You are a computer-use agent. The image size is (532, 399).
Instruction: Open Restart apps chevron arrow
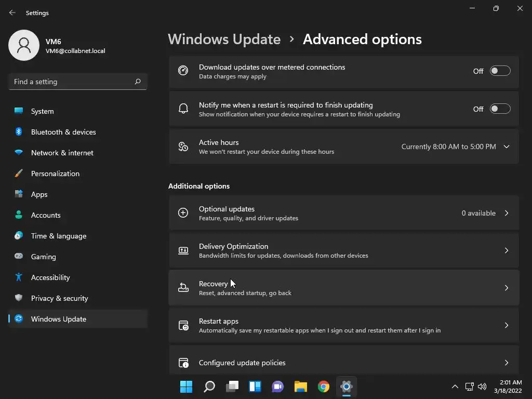507,325
